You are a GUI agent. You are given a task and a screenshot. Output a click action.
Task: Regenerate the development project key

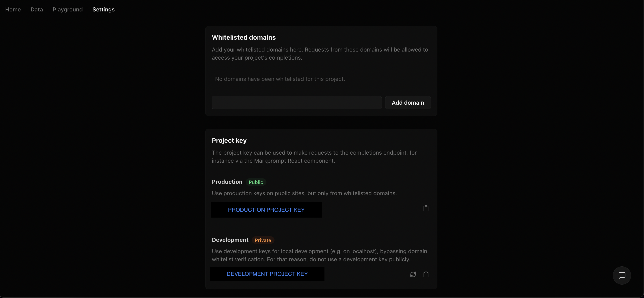pos(413,274)
